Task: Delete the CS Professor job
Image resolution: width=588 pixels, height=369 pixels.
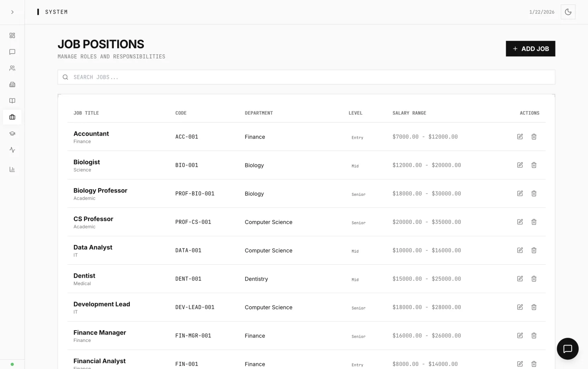Action: click(x=534, y=222)
